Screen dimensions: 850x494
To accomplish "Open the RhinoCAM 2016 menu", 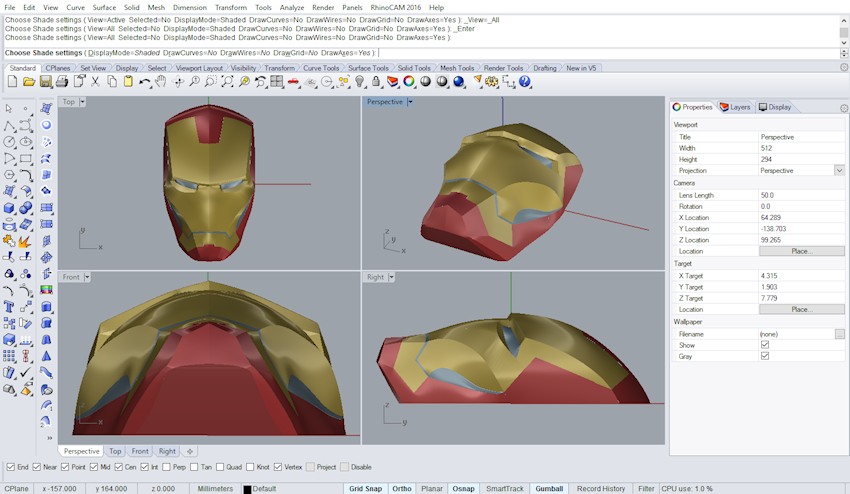I will click(396, 8).
